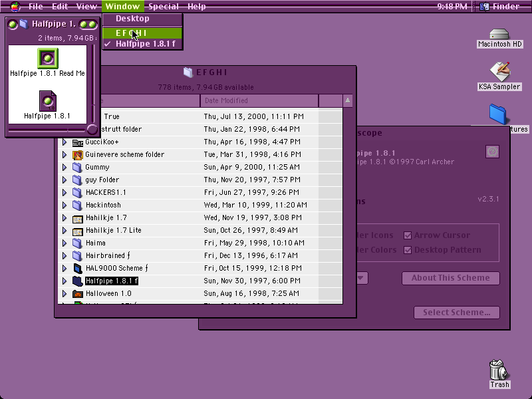Image resolution: width=532 pixels, height=399 pixels.
Task: Expand the Haima folder triangle
Action: point(65,243)
